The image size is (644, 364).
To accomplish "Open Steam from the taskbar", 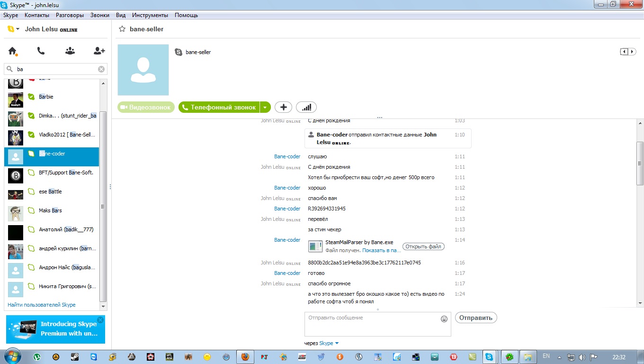I will [75, 357].
